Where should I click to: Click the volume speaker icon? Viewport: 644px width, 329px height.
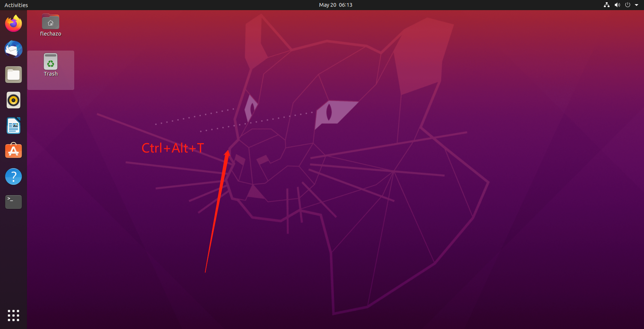tap(617, 5)
